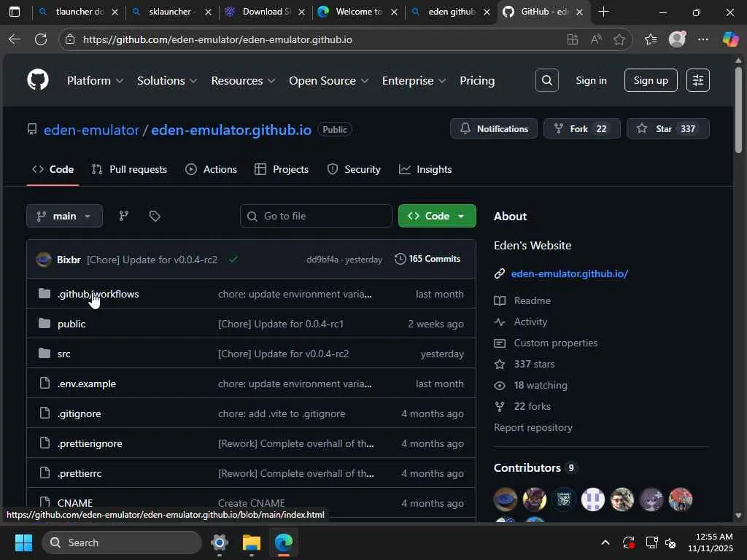747x560 pixels.
Task: Click the Pricing link
Action: pos(477,80)
